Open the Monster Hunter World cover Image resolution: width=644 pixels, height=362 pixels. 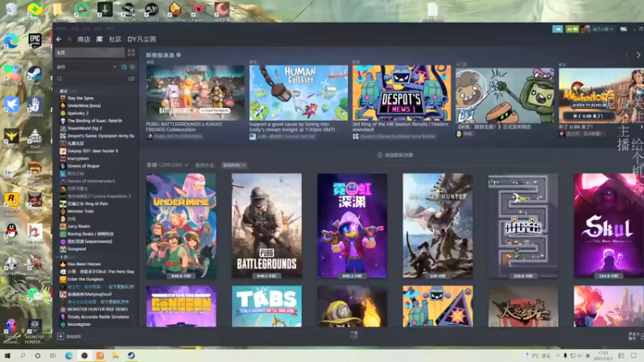(438, 226)
